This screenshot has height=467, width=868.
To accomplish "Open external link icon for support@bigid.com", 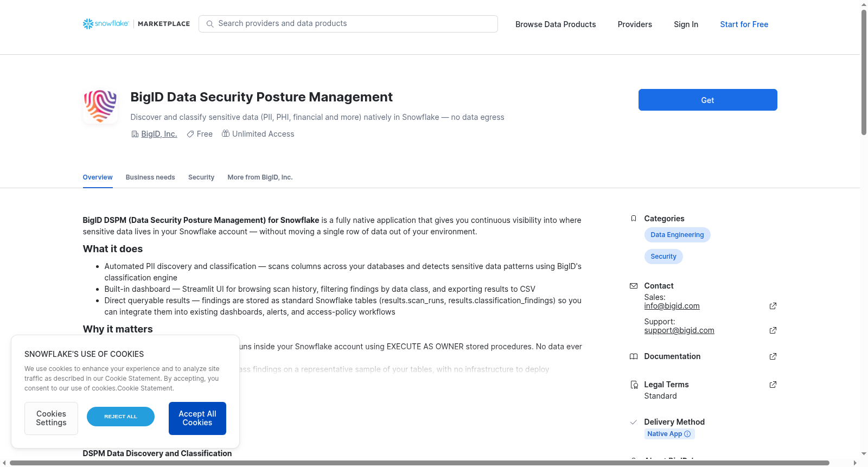I will [773, 330].
